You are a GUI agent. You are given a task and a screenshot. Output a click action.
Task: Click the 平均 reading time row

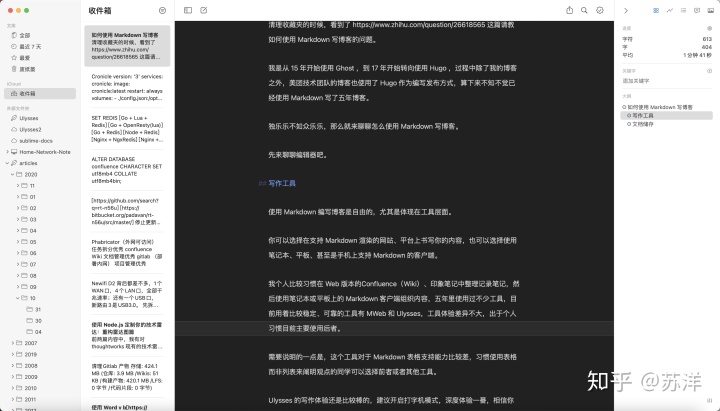point(667,55)
